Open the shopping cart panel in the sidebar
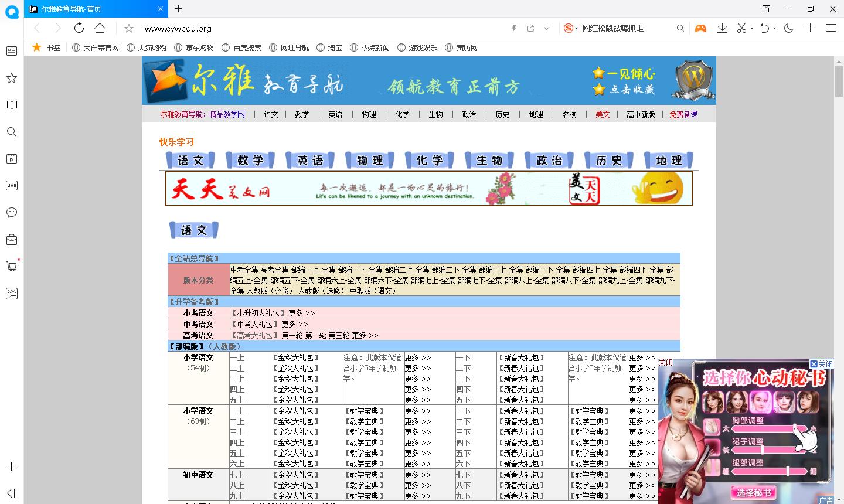The image size is (844, 504). point(11,266)
